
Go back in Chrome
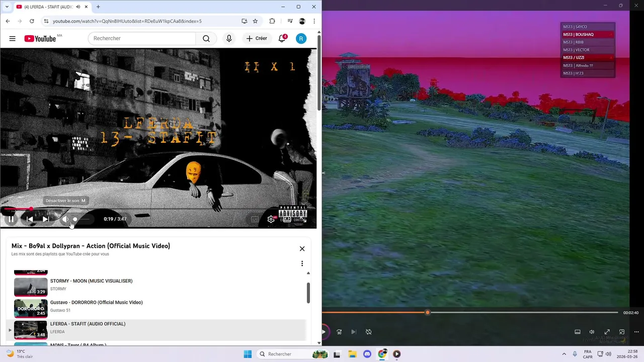click(8, 21)
